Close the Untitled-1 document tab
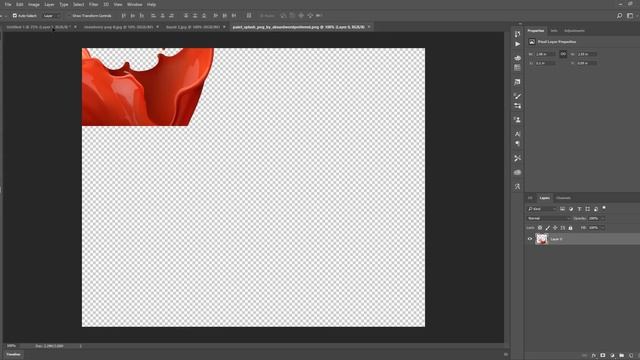Image resolution: width=640 pixels, height=360 pixels. pos(76,27)
